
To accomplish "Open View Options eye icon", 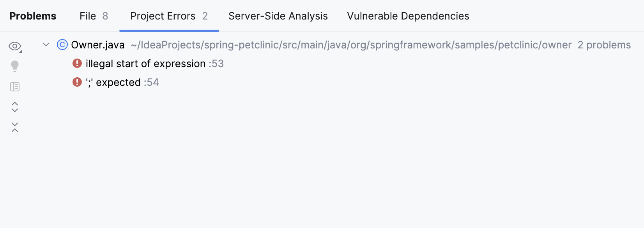I will pyautogui.click(x=15, y=46).
